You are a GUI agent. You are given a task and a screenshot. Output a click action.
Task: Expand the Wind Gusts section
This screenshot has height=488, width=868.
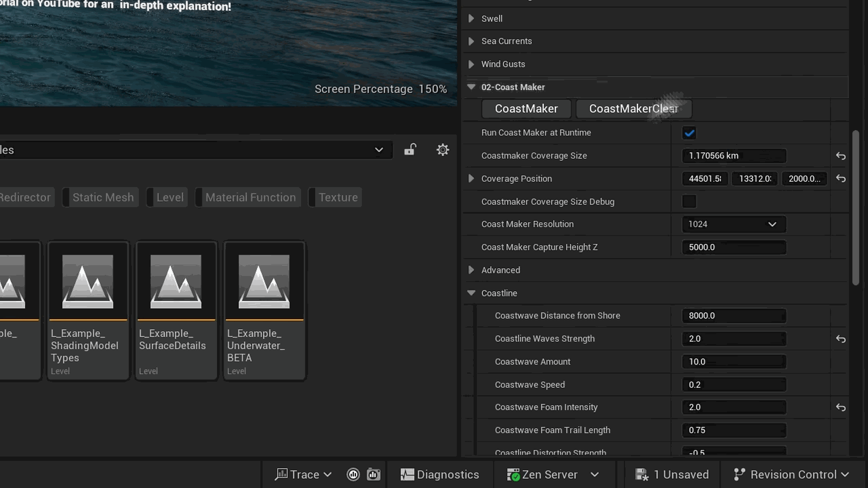coord(471,64)
